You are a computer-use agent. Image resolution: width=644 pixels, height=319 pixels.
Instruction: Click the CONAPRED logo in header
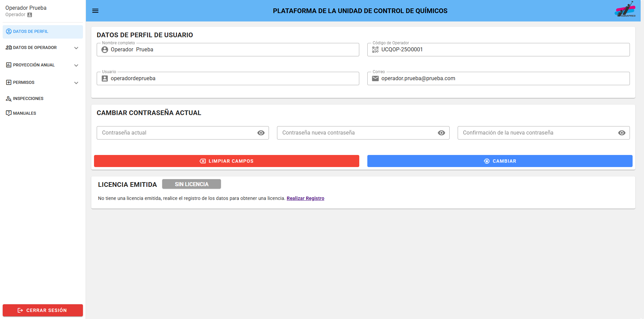[x=625, y=10]
